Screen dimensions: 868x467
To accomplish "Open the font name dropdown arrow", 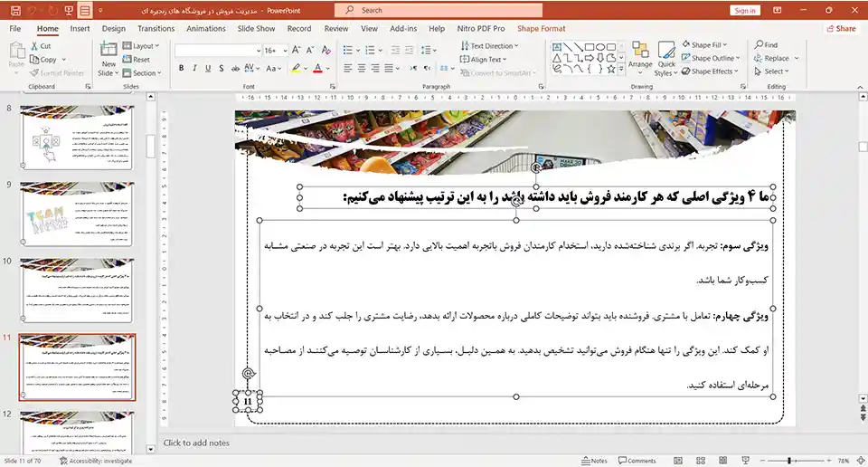I will (259, 51).
